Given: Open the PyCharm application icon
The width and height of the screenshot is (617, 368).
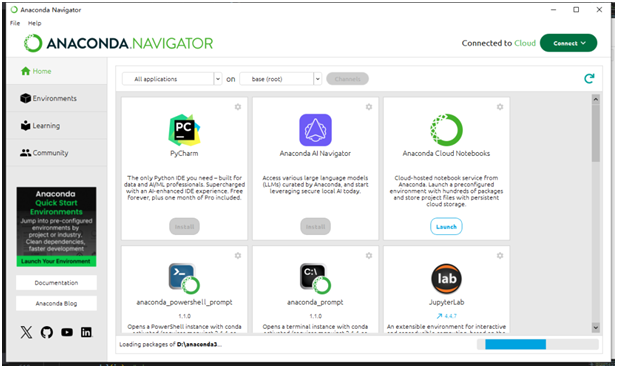Looking at the screenshot, I should (184, 130).
